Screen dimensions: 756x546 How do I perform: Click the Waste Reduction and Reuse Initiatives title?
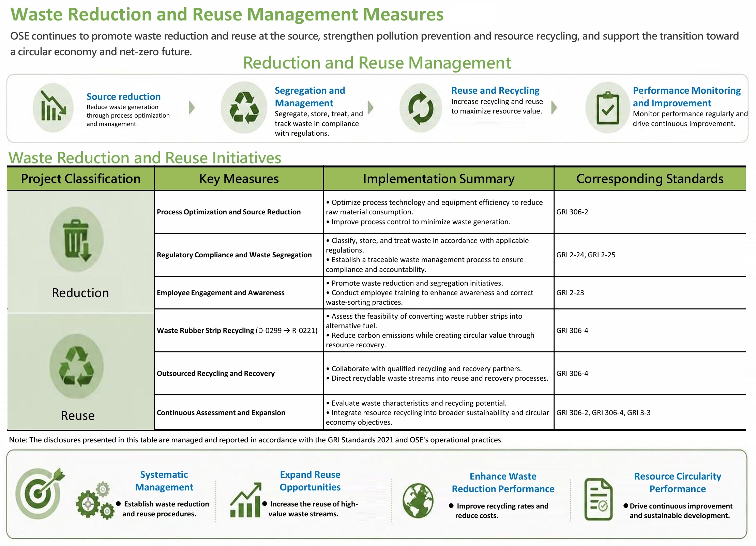coord(145,158)
